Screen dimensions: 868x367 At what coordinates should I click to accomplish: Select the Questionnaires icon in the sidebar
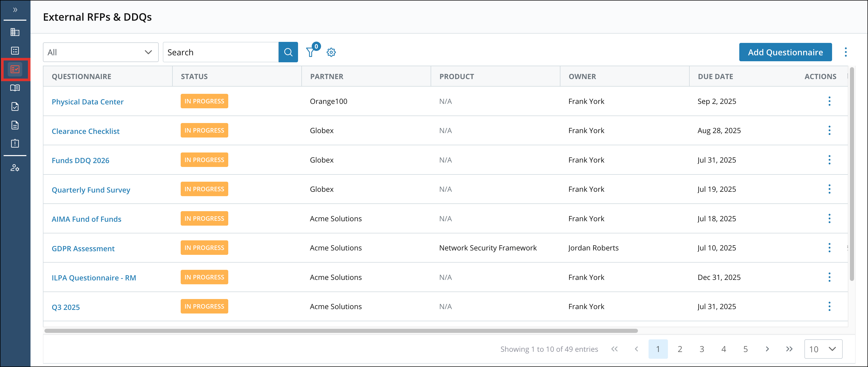pos(15,70)
